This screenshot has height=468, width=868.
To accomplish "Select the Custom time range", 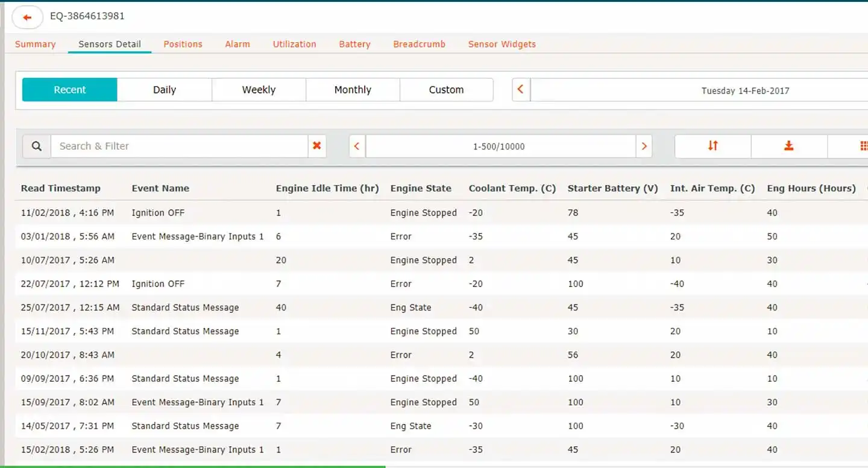I will pyautogui.click(x=446, y=90).
